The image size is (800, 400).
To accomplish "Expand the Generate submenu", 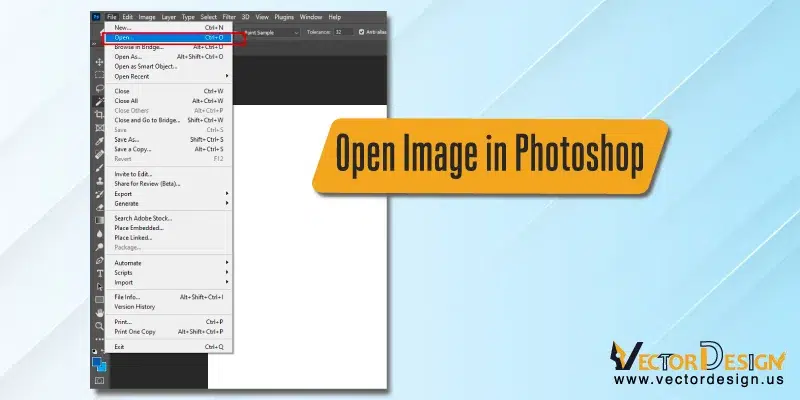I will click(169, 204).
